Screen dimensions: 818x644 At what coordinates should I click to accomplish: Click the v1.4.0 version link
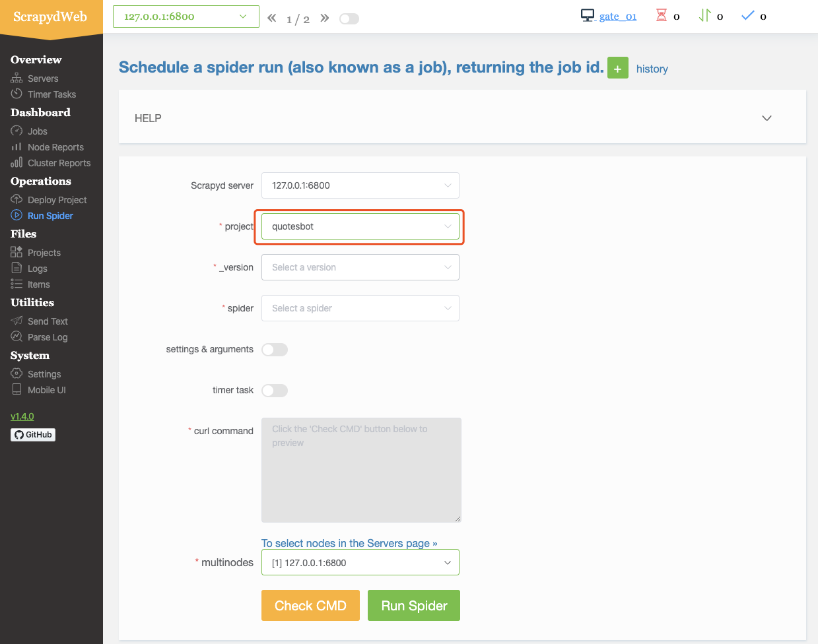pos(22,416)
